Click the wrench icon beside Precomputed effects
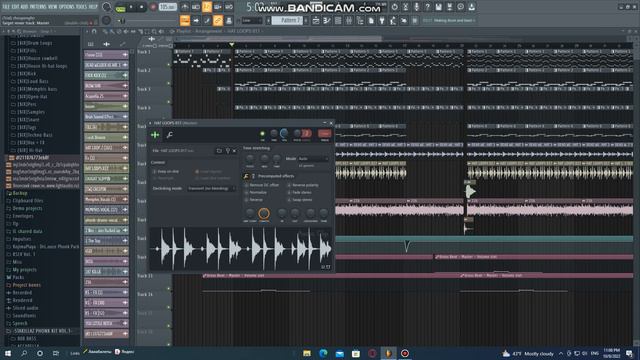 coord(246,176)
